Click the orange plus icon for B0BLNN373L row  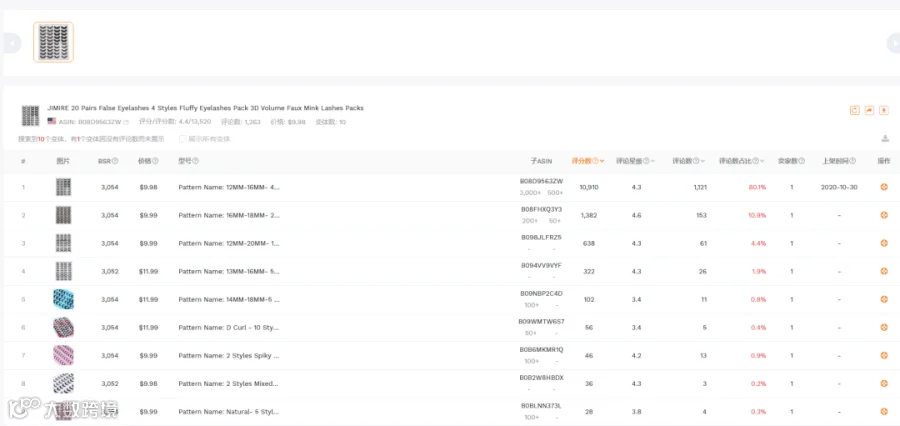(884, 412)
